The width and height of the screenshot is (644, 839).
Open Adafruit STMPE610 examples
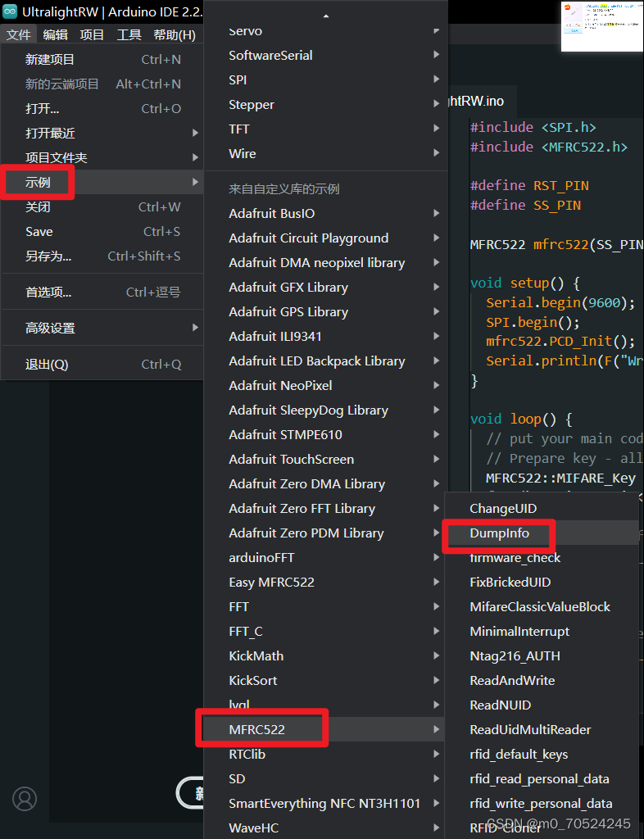click(x=326, y=434)
